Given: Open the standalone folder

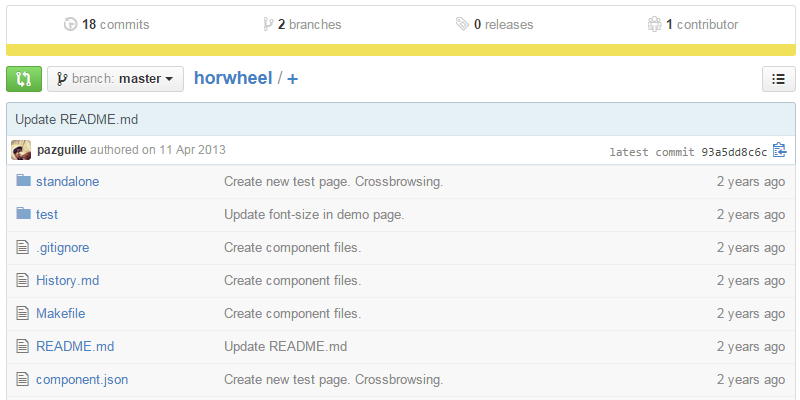Looking at the screenshot, I should click(x=67, y=182).
